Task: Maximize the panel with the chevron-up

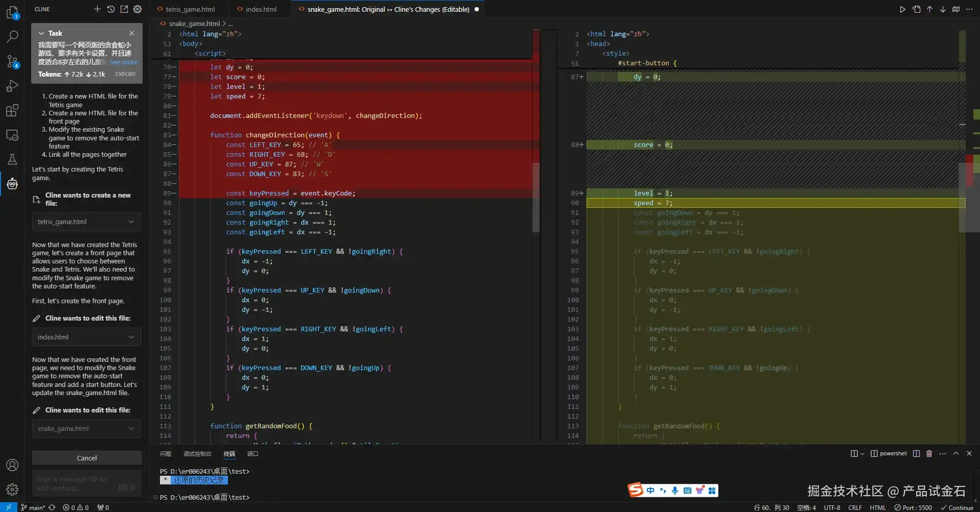Action: pos(956,454)
